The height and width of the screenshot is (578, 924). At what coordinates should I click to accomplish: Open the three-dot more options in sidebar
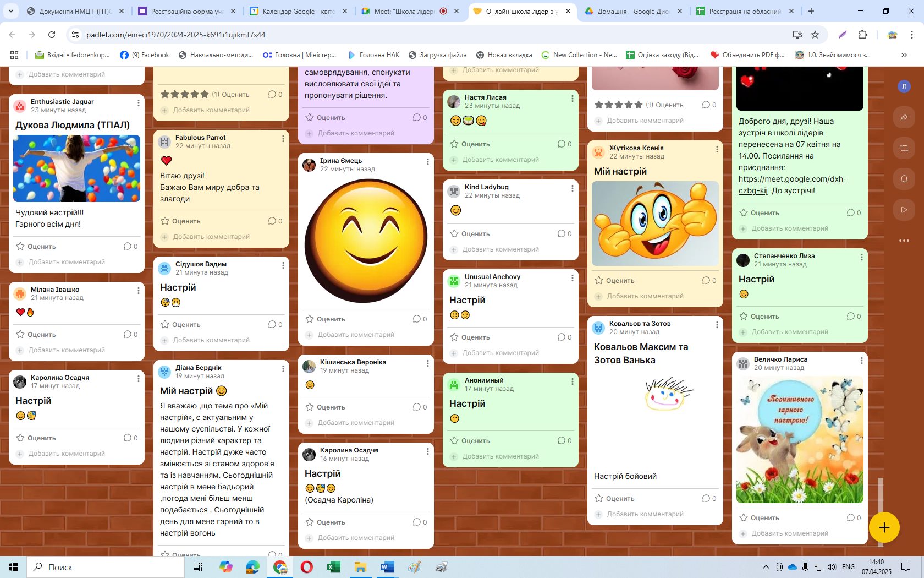point(904,241)
